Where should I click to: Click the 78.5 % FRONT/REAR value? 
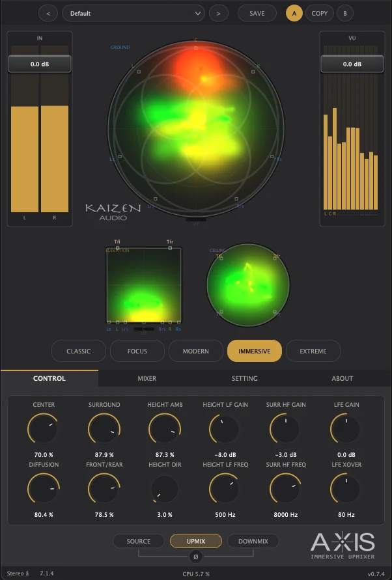pos(104,514)
